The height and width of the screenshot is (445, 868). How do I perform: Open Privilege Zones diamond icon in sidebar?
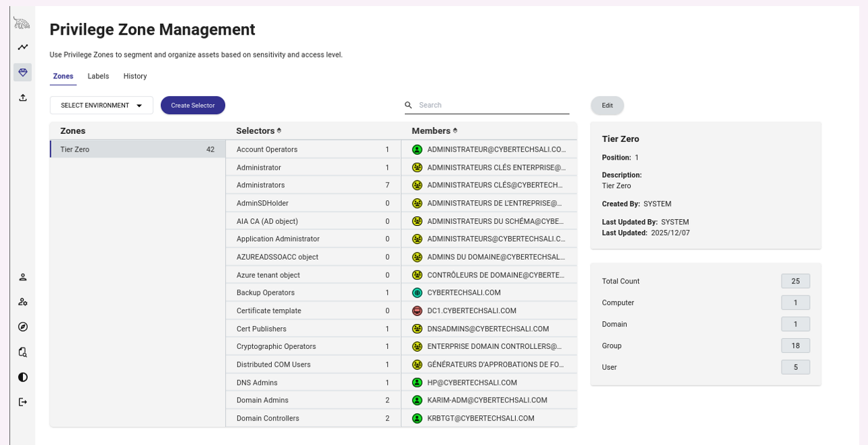(x=23, y=72)
